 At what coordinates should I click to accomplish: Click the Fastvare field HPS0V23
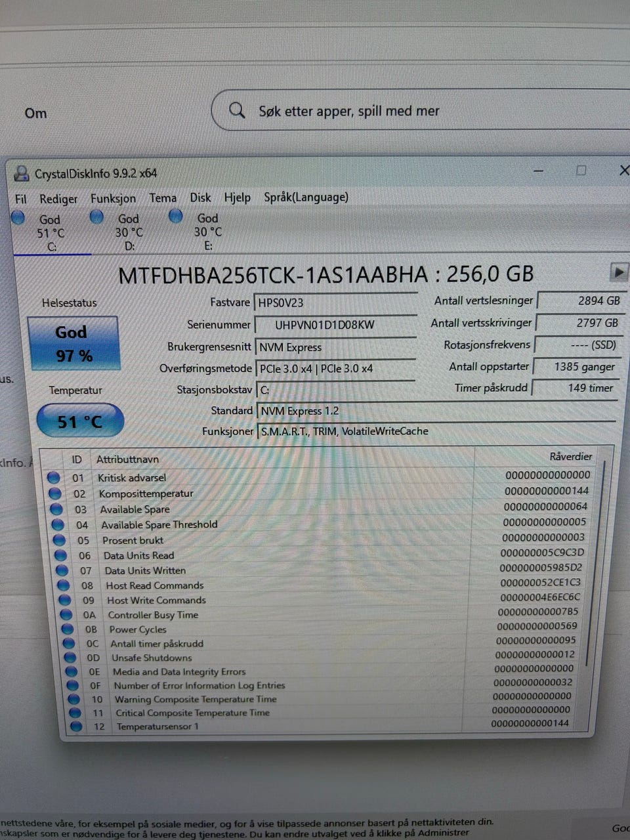point(335,303)
